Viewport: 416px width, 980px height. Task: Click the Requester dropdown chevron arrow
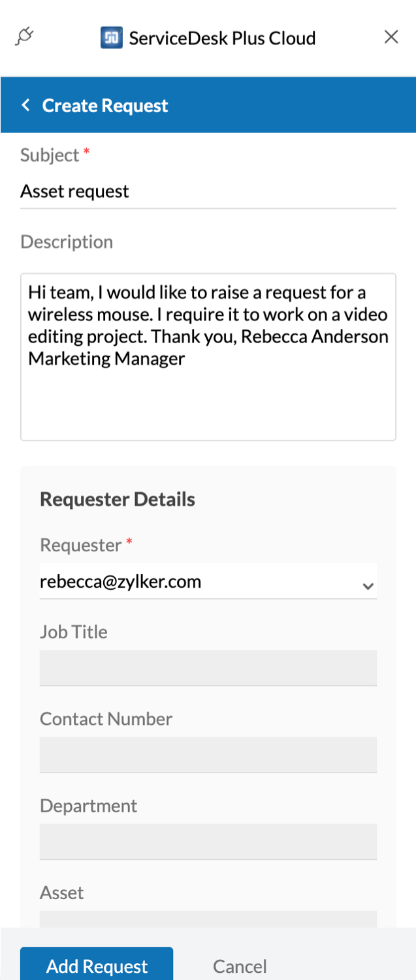pos(368,586)
